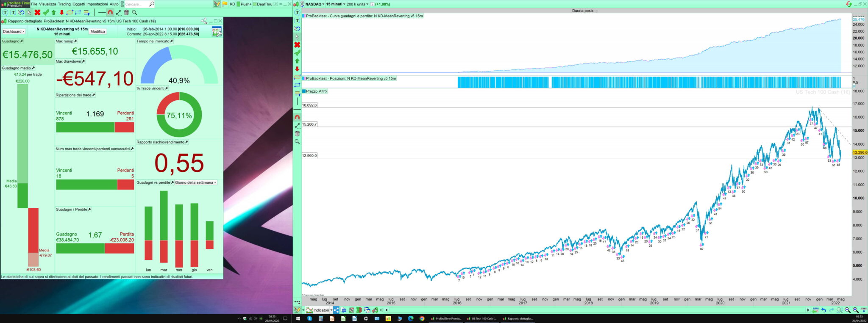868x323 pixels.
Task: Add a red down arrow from main toolbar
Action: [x=62, y=13]
